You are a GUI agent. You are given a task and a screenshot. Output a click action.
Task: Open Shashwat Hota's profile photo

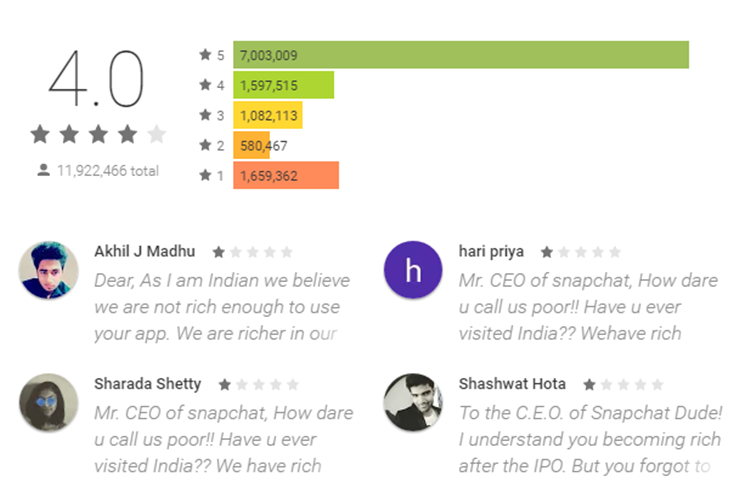coord(413,402)
